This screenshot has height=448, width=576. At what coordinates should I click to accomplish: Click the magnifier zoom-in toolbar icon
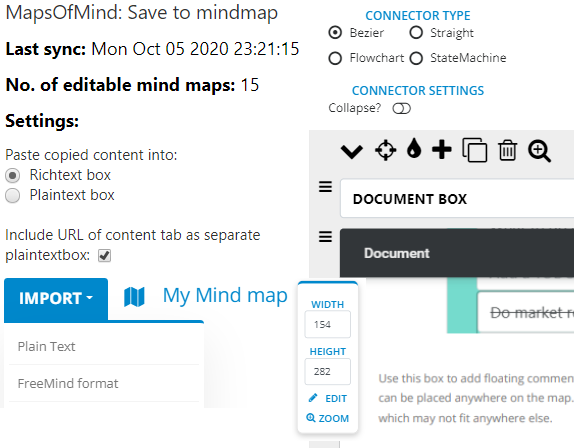(x=539, y=151)
